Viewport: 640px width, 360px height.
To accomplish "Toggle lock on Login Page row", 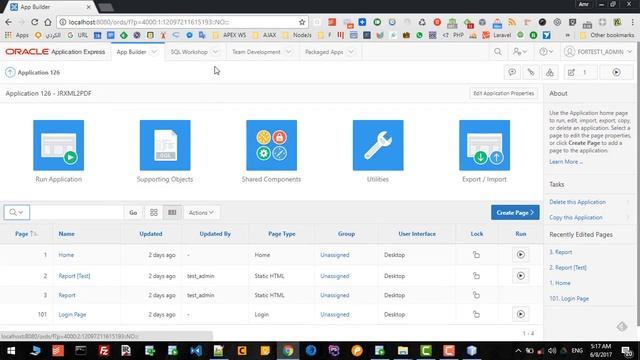I will [x=476, y=314].
